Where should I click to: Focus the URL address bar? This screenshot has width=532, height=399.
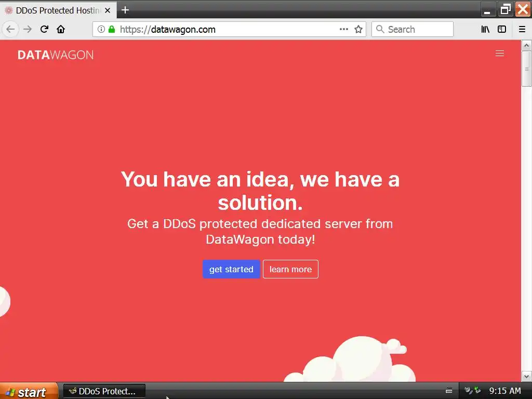pos(229,29)
